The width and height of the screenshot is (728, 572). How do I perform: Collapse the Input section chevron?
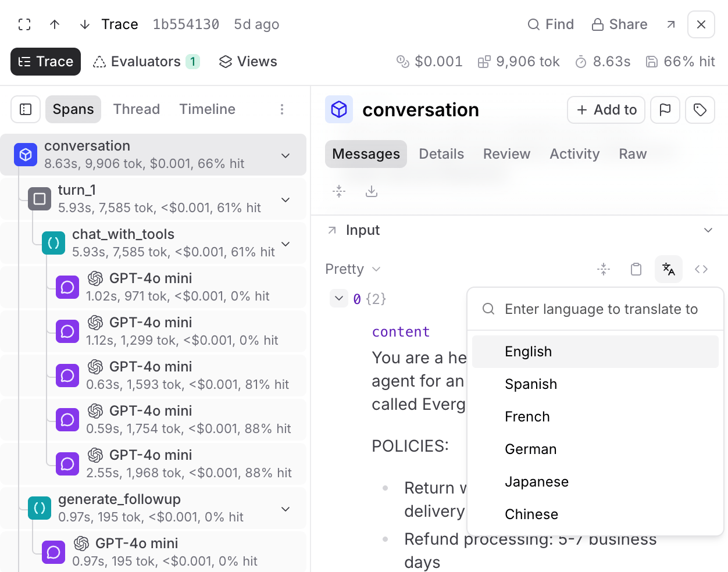(708, 230)
